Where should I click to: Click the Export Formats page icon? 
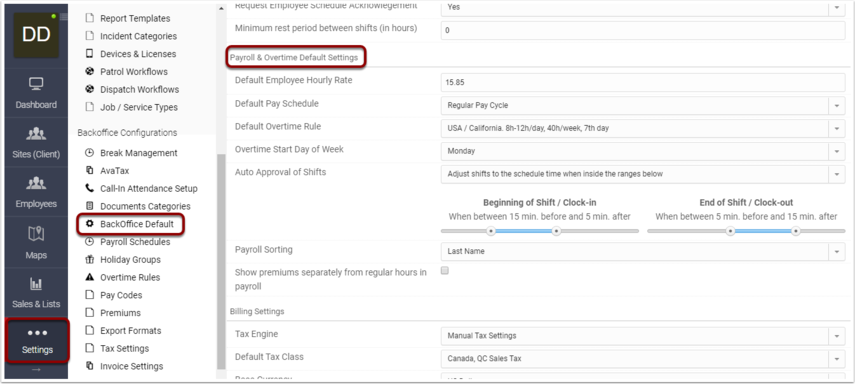tap(89, 331)
